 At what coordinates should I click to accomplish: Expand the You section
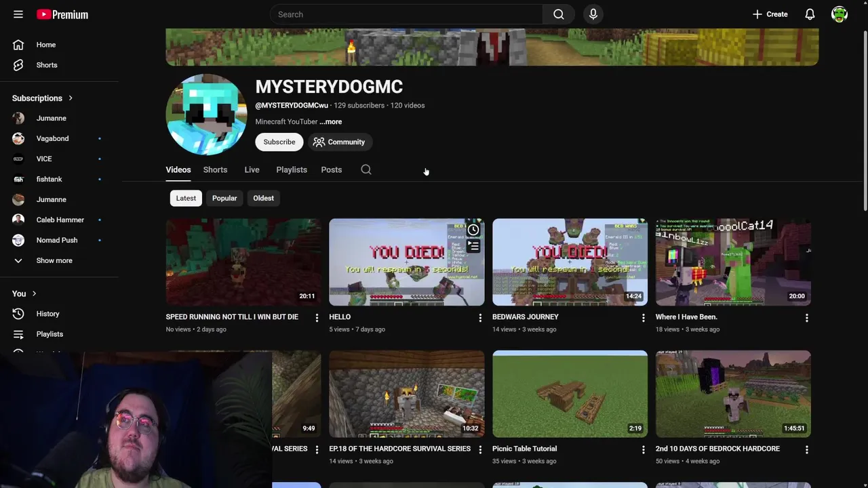[24, 293]
